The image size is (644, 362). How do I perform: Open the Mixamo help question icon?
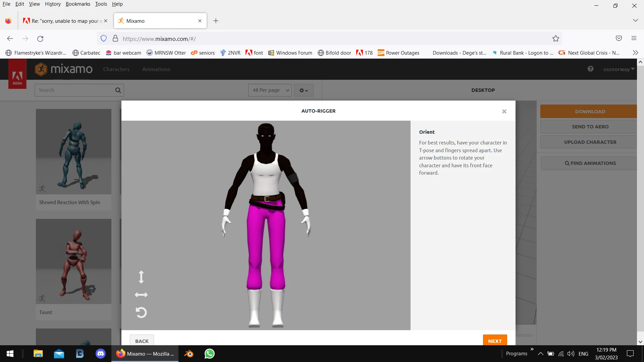tap(590, 69)
